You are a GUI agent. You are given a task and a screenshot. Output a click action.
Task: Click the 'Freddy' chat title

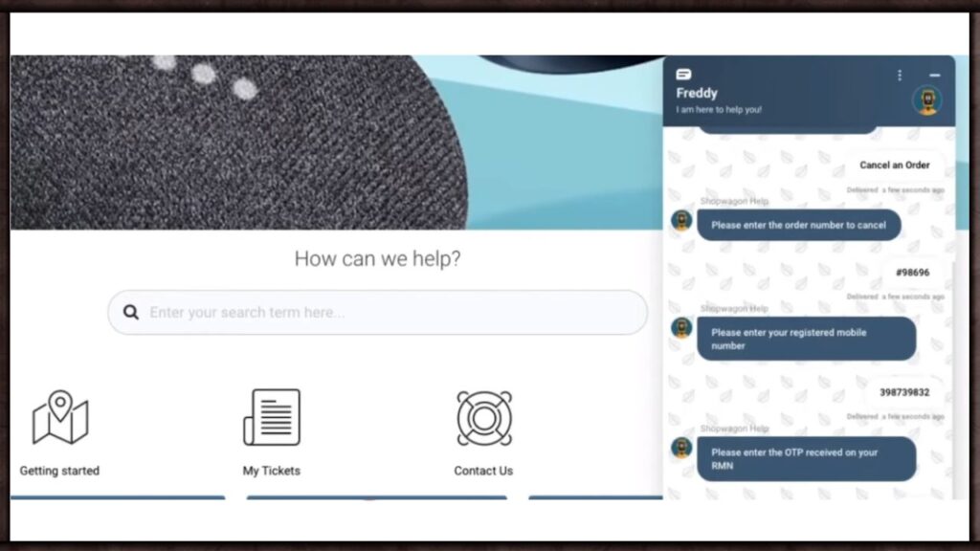click(x=697, y=93)
